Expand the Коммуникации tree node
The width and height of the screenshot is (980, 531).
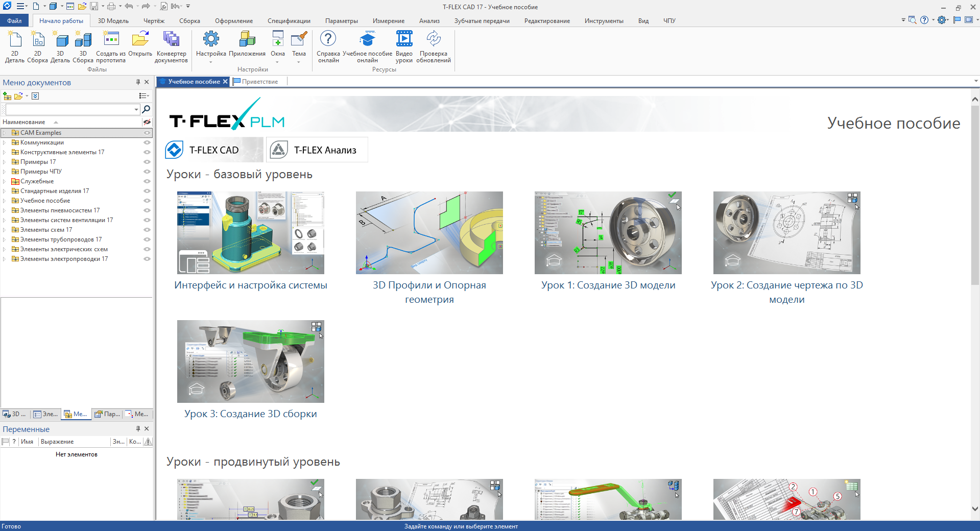[5, 142]
